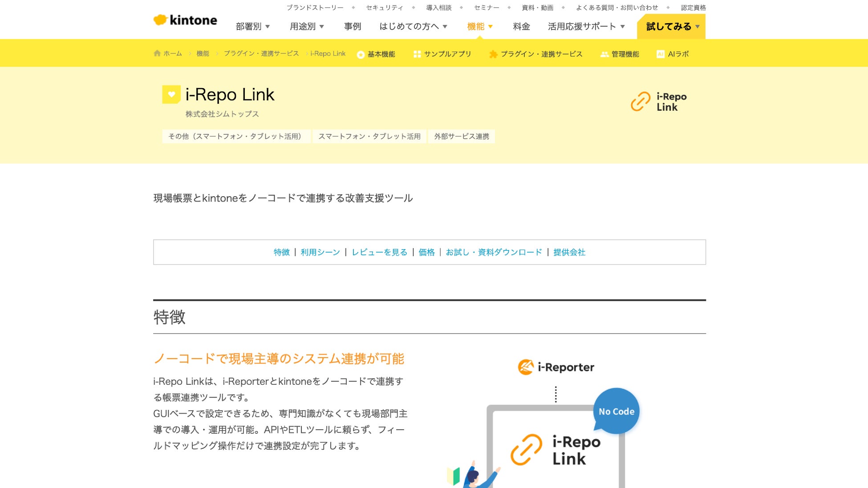Viewport: 868px width, 488px height.
Task: Click the kintone cloud logo
Action: [160, 20]
